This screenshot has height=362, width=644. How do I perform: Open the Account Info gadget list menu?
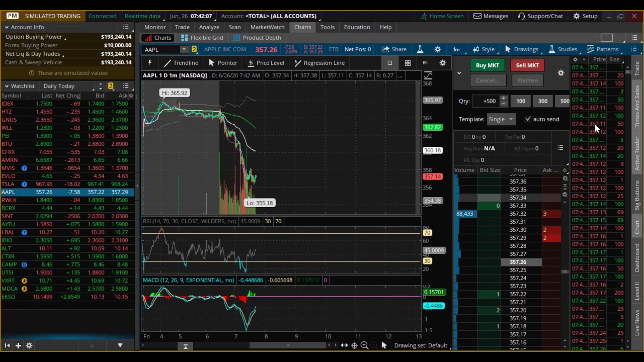pos(126,27)
